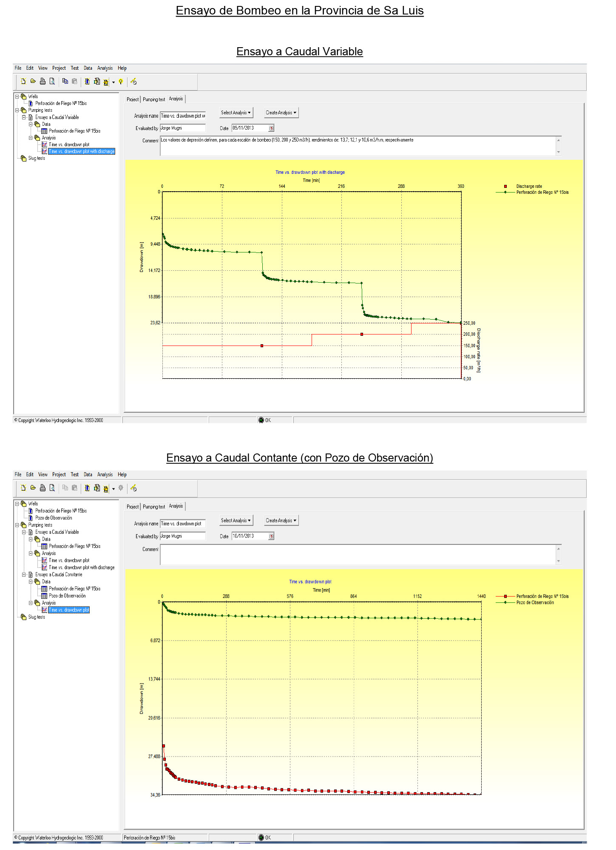The height and width of the screenshot is (850, 616).
Task: Click the New project icon in the upper window
Action: (x=23, y=82)
